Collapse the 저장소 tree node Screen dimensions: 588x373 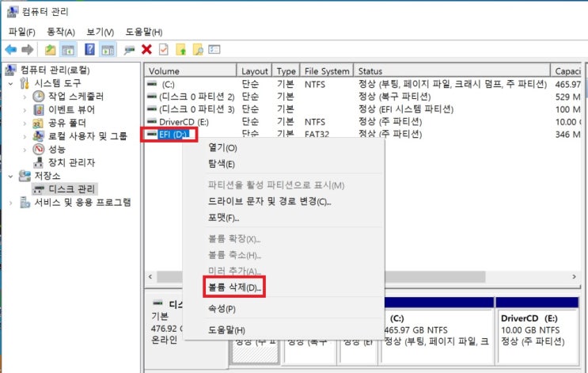[11, 176]
